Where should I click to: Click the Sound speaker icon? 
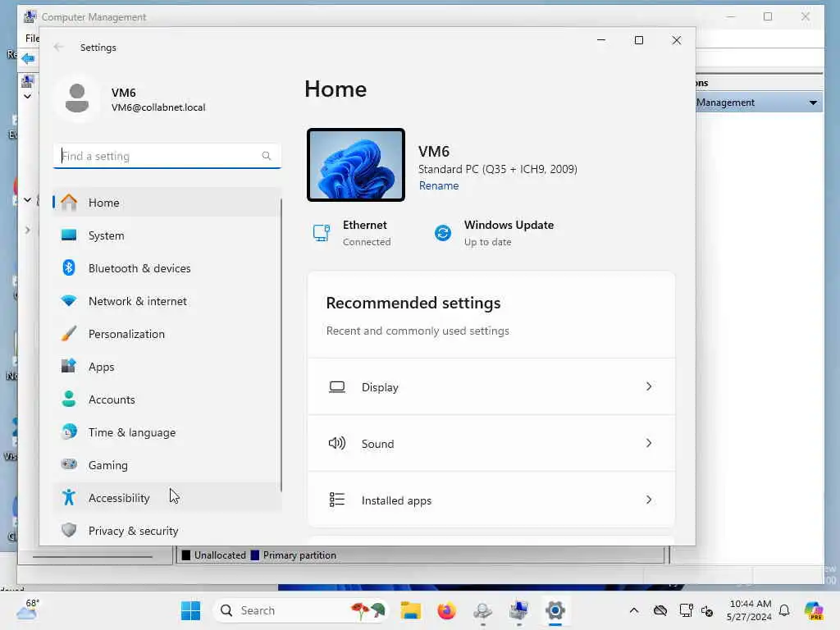[337, 443]
